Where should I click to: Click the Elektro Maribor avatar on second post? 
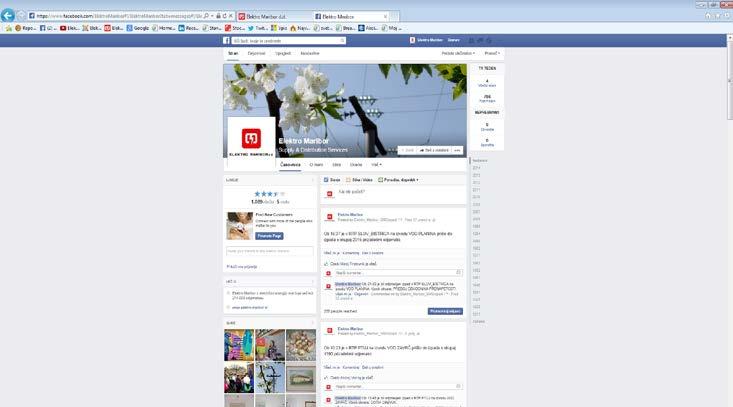pyautogui.click(x=330, y=331)
